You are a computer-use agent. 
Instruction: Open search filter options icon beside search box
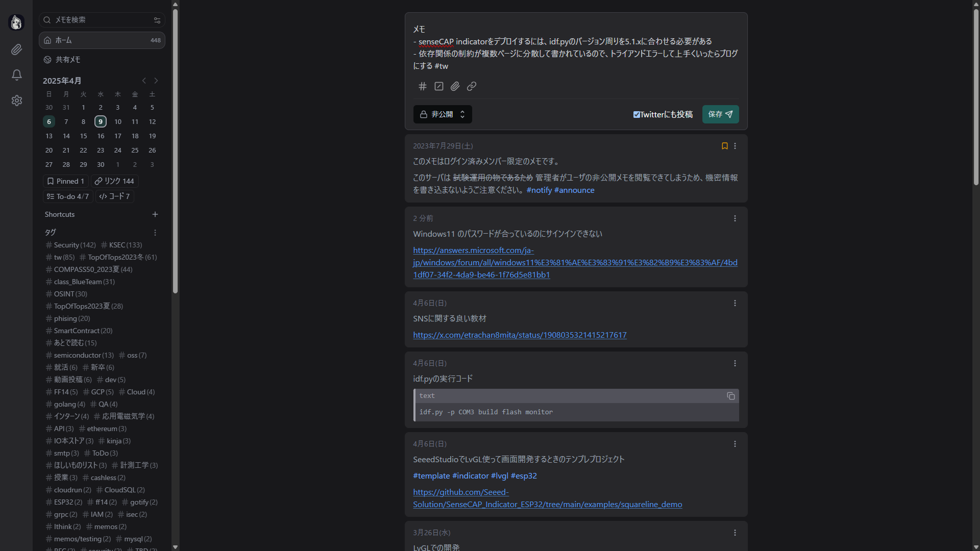tap(157, 20)
